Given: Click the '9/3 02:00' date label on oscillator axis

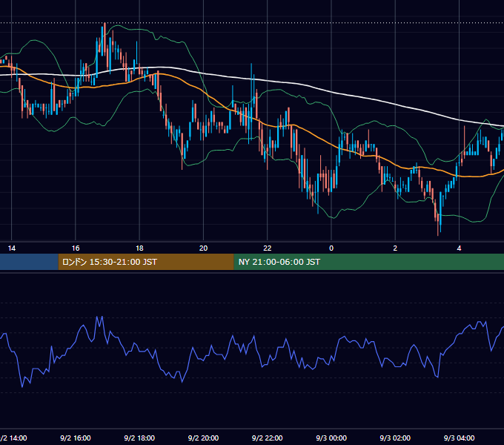Looking at the screenshot, I should pos(395,438).
